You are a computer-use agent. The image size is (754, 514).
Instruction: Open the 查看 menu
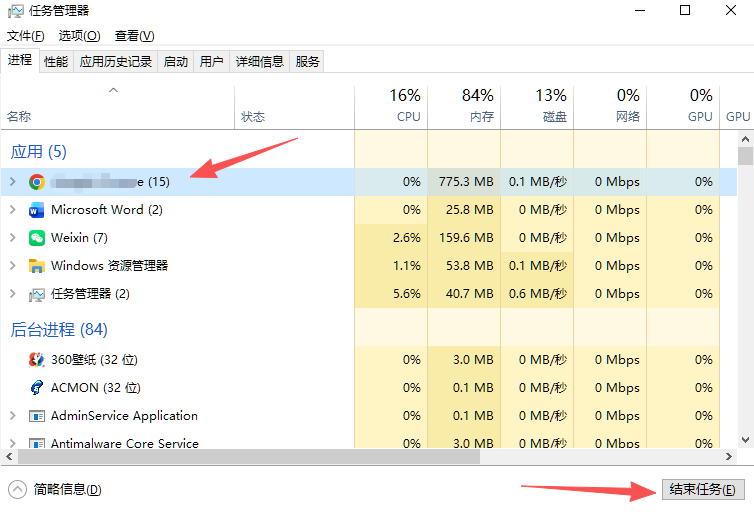135,36
